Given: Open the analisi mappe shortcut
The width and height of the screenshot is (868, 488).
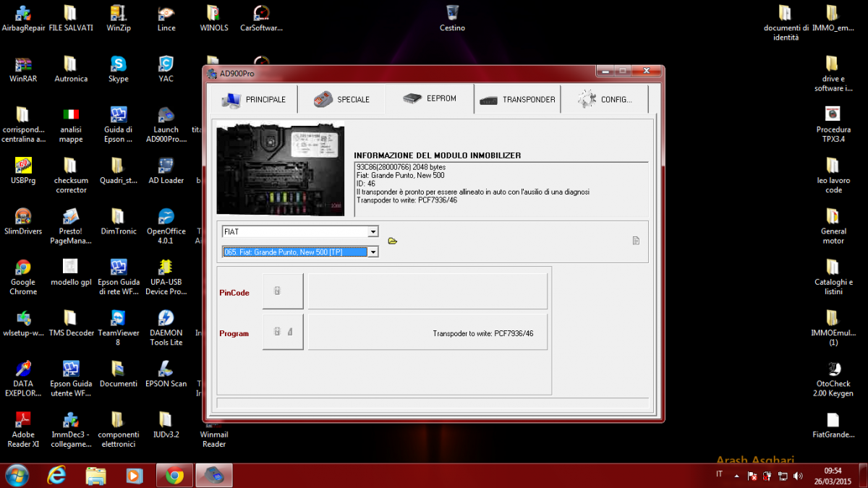Looking at the screenshot, I should (70, 124).
